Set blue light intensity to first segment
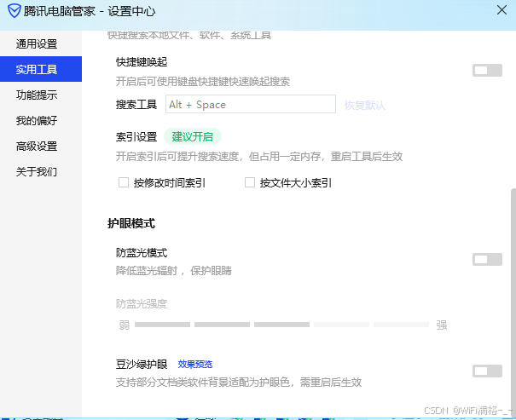This screenshot has width=516, height=420. point(163,325)
